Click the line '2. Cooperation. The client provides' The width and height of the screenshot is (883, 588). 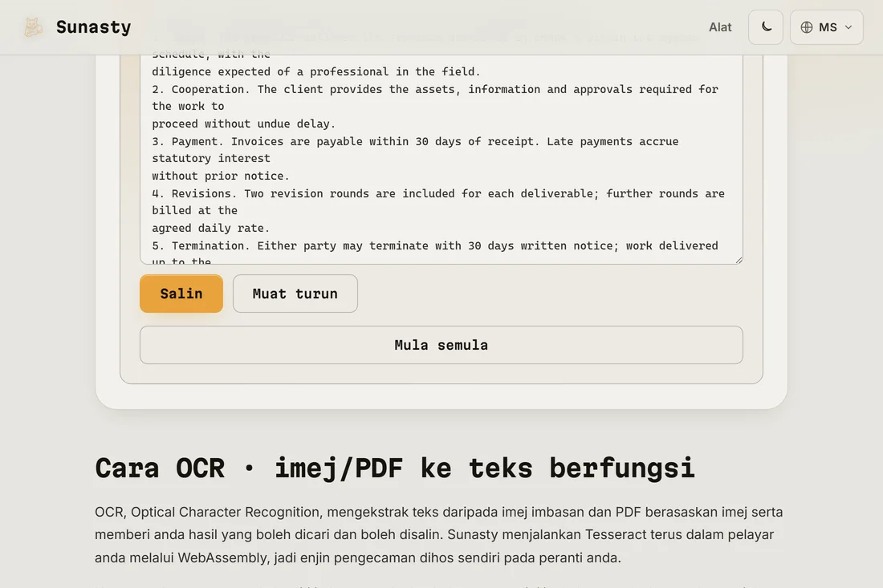[435, 89]
